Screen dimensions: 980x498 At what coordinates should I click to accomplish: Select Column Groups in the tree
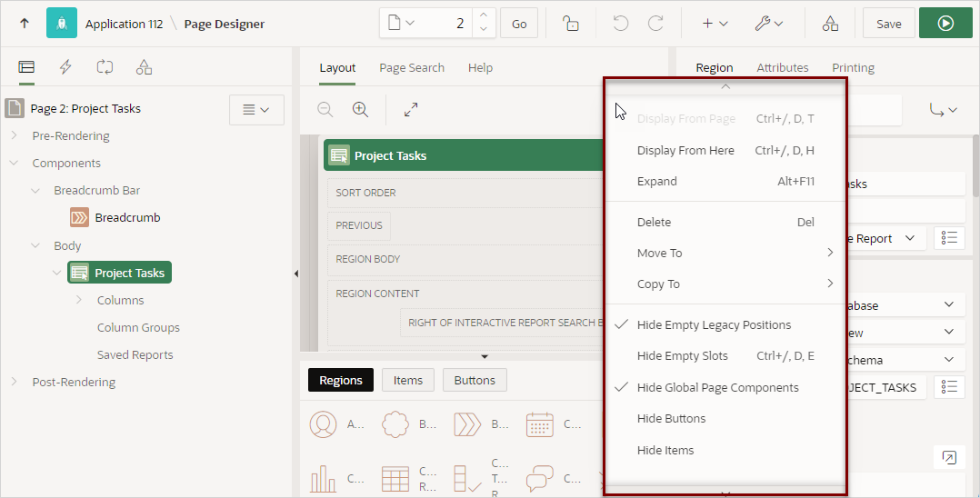(138, 327)
